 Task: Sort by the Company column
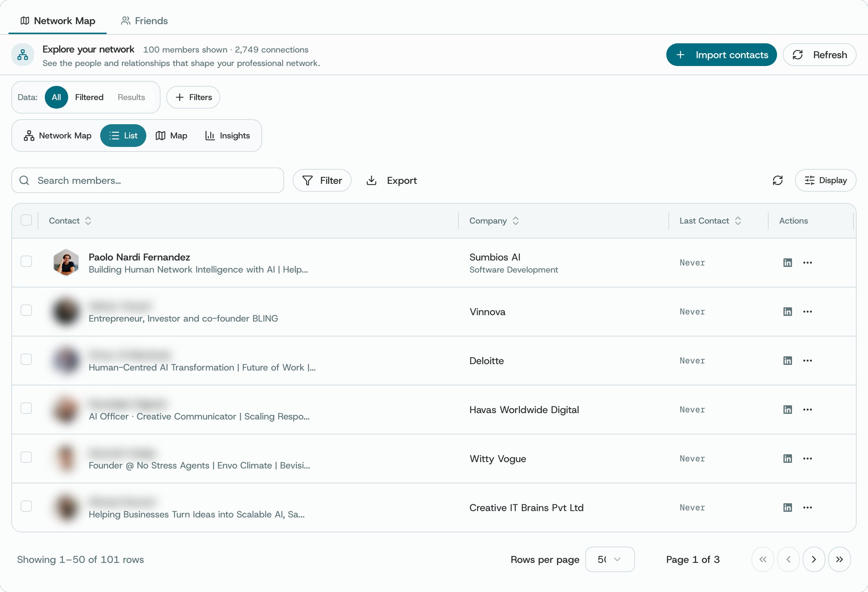pyautogui.click(x=494, y=221)
